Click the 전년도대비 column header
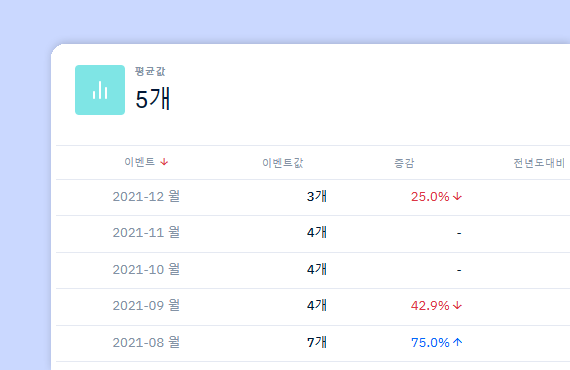 click(x=539, y=163)
